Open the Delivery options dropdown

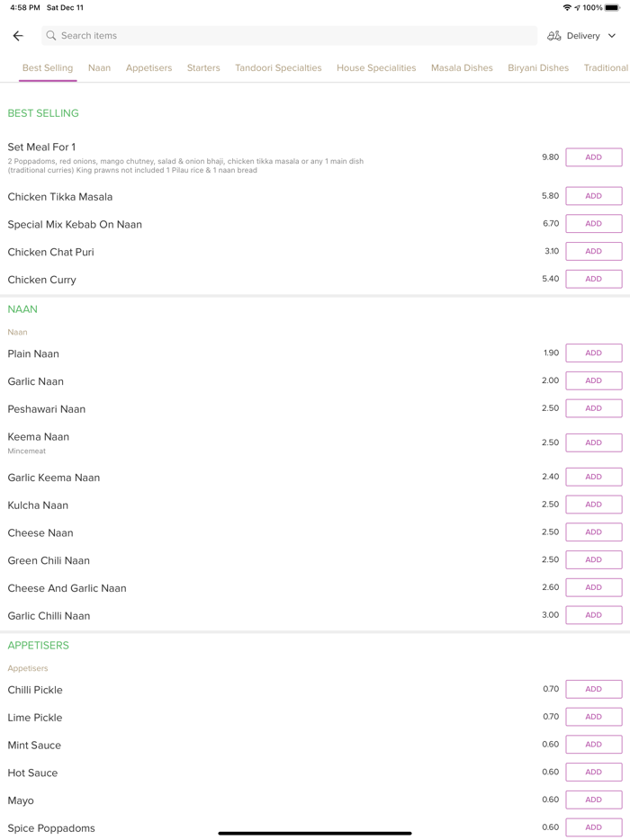583,35
